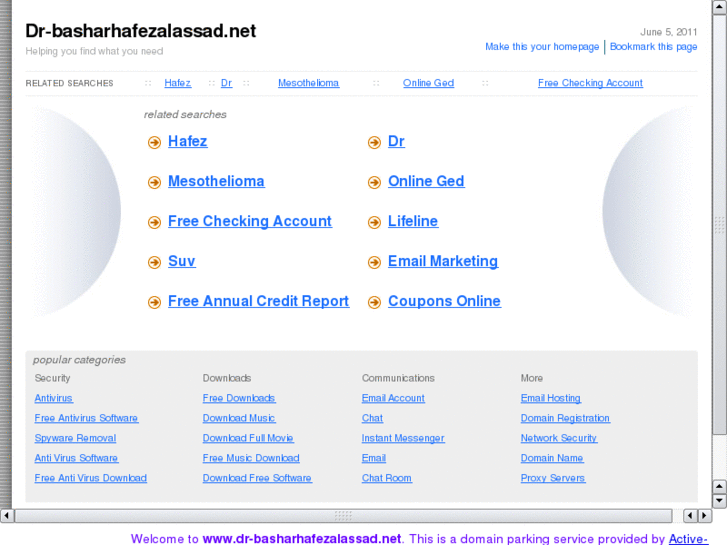The image size is (727, 545).
Task: Click the arrow icon beside Email Marketing
Action: (x=374, y=263)
